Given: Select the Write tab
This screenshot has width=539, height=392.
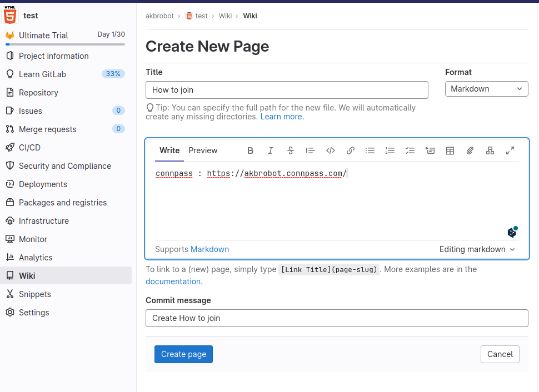Looking at the screenshot, I should pyautogui.click(x=169, y=150).
